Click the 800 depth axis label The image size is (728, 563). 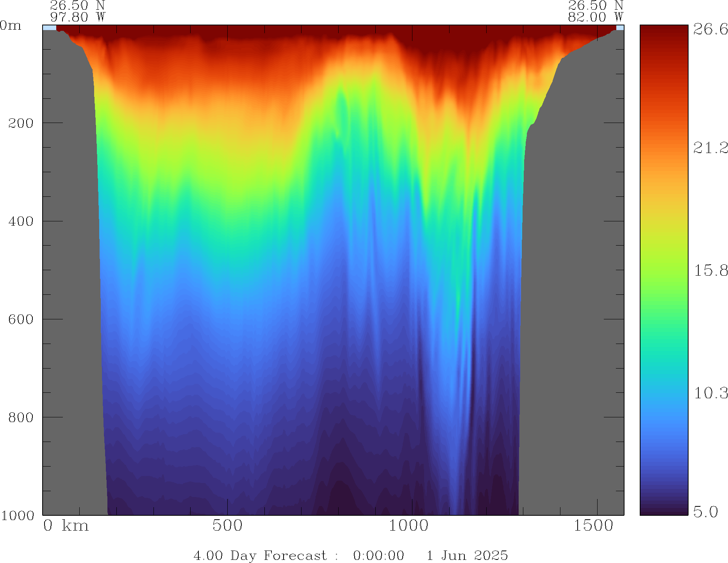pos(21,417)
